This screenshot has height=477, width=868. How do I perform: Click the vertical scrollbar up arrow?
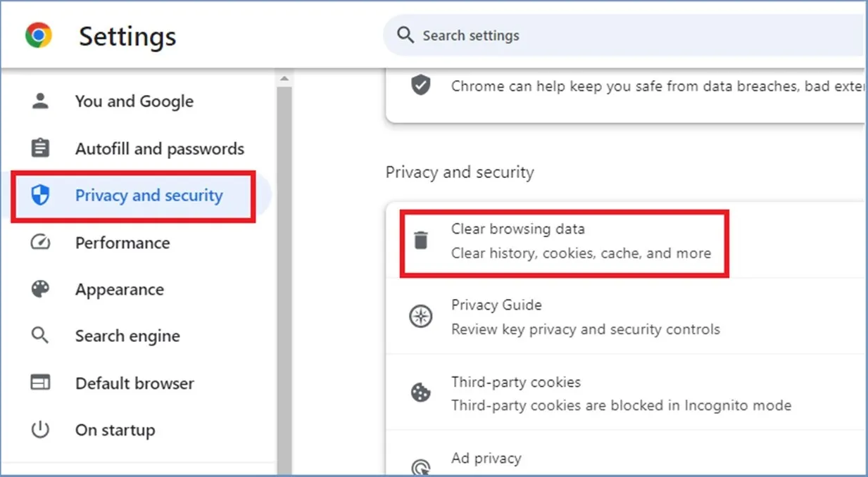pos(285,78)
